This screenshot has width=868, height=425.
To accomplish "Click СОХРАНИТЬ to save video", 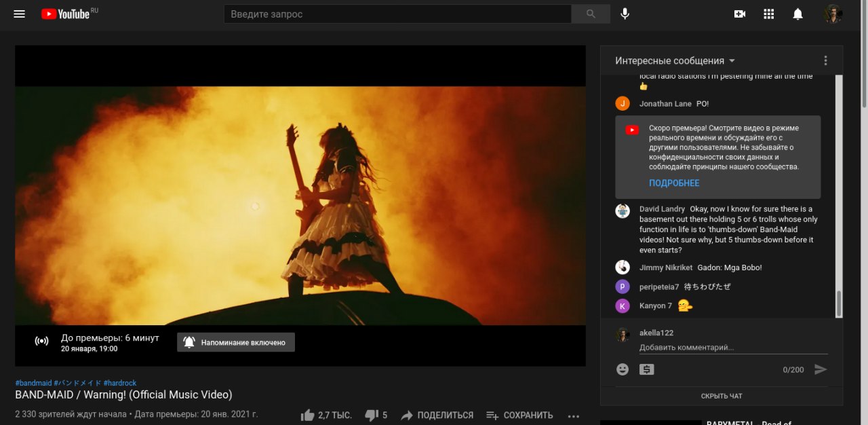I will point(519,415).
